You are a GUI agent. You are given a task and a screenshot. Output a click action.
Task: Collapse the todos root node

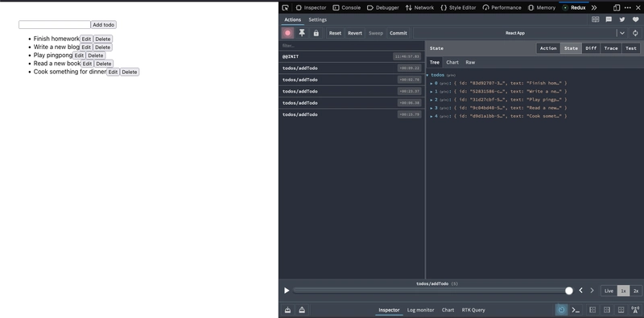427,75
